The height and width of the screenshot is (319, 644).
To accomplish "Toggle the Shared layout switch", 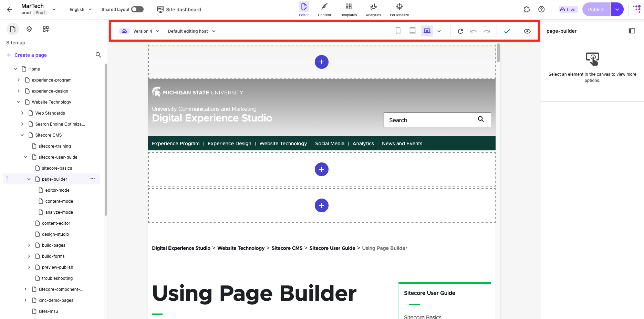I will coord(137,9).
